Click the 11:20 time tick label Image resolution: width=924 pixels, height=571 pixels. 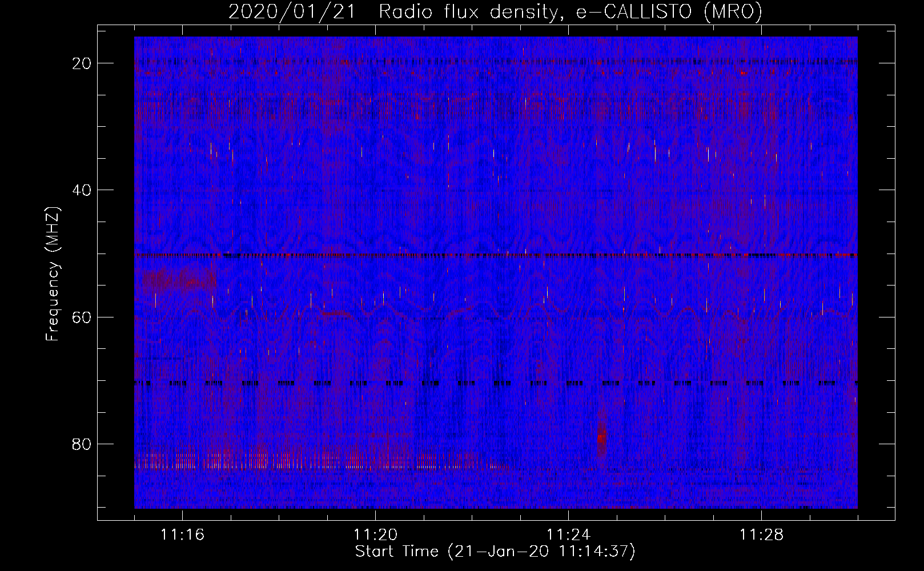point(375,535)
